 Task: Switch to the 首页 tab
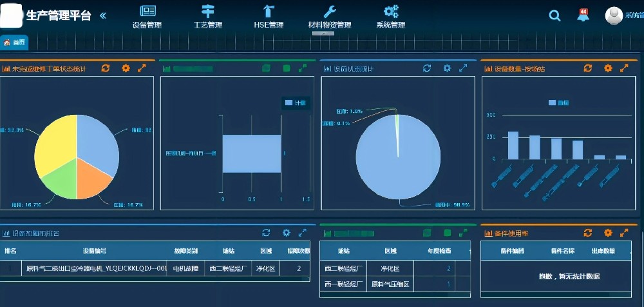[x=15, y=43]
